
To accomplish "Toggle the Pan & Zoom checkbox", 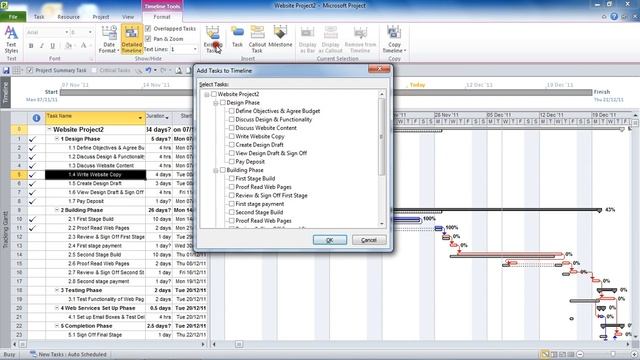I will [148, 39].
